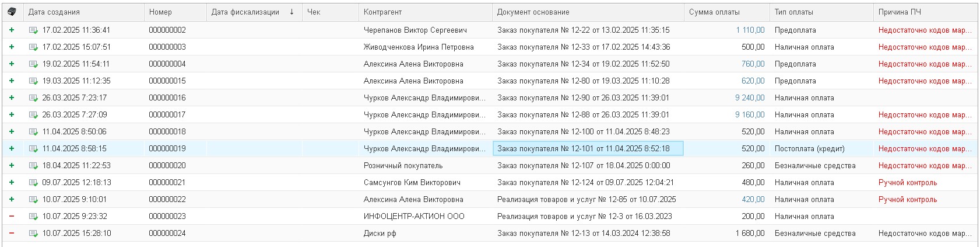Viewport: 980px width, 247px height.
Task: Select cell Заказ покупателя № 12-101
Action: pos(588,148)
